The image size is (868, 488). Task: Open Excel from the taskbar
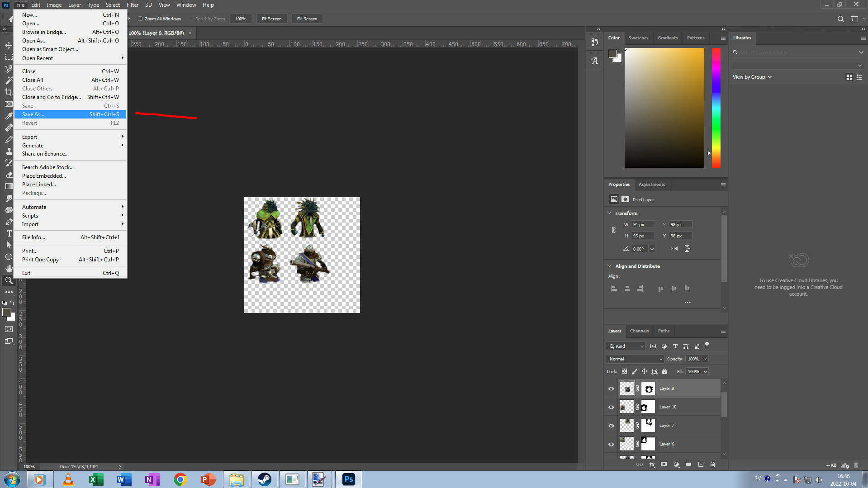point(96,479)
